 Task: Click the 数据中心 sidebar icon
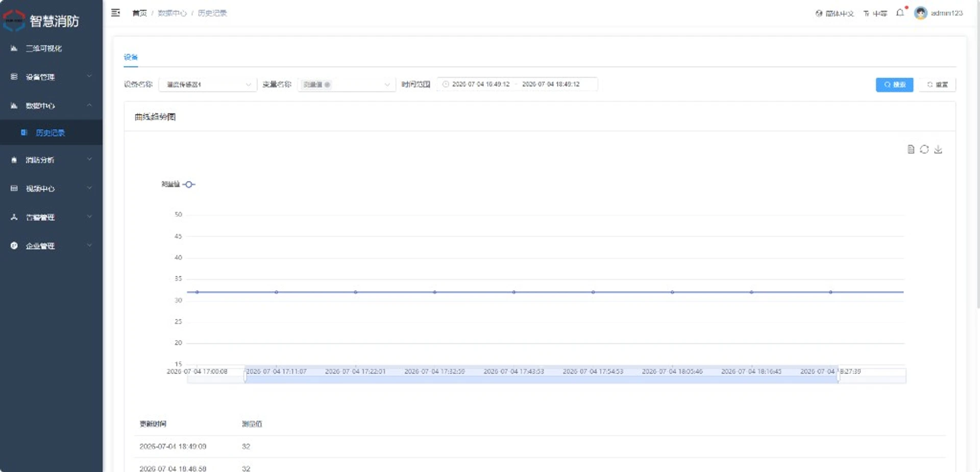pos(14,105)
